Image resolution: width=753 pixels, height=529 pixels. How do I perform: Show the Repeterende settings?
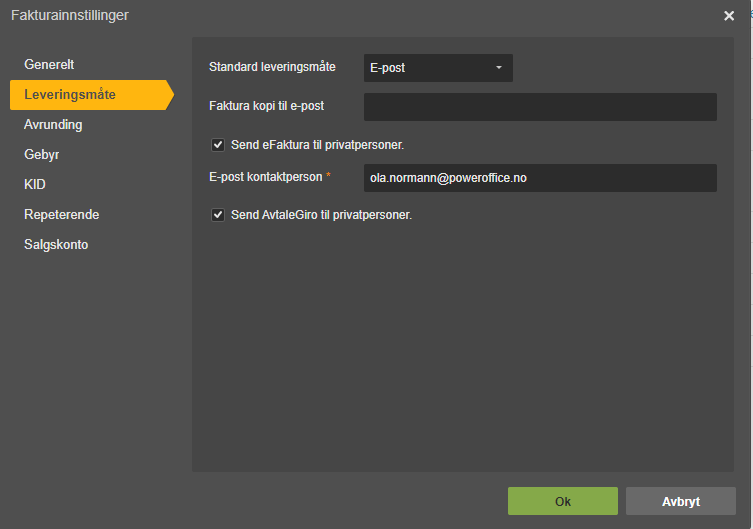coord(61,215)
